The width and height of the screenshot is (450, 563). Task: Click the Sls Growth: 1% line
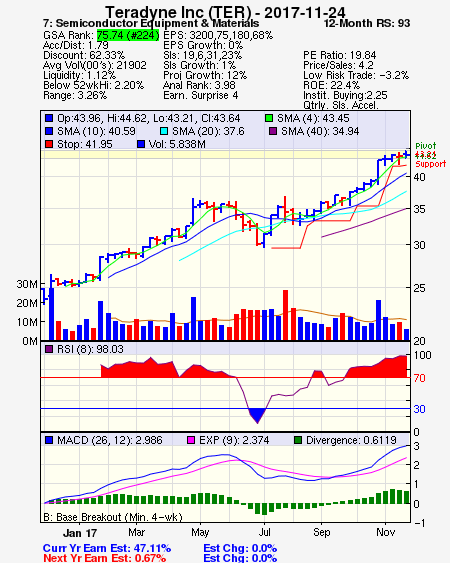[x=199, y=65]
